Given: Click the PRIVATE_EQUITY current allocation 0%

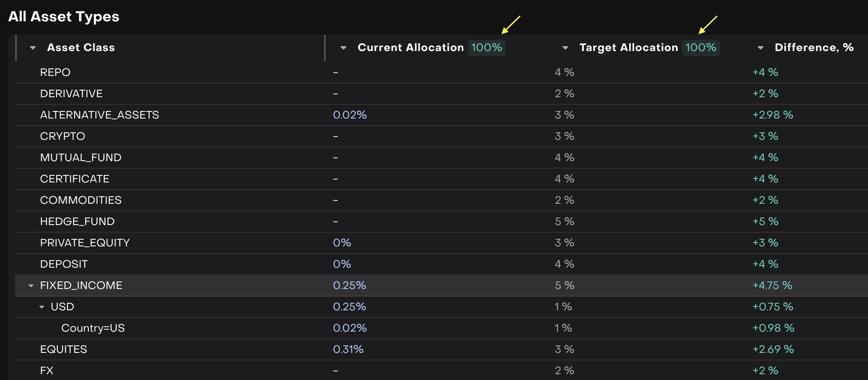Looking at the screenshot, I should 342,243.
